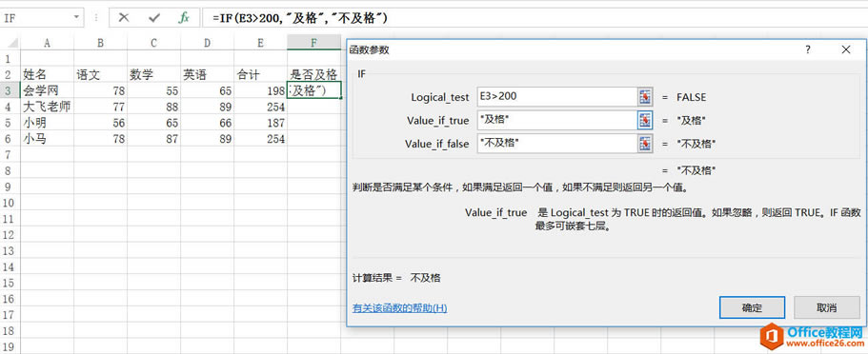The height and width of the screenshot is (354, 868).
Task: Click total cell showing 187
Action: pos(260,122)
